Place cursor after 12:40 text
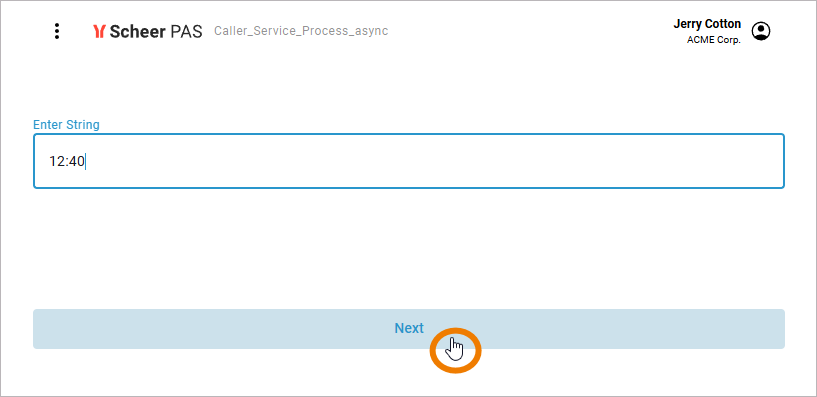 click(x=85, y=162)
